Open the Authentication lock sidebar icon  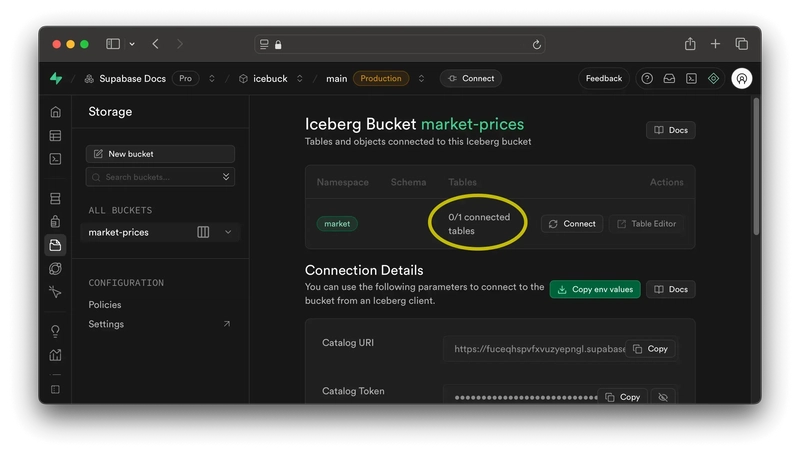(x=56, y=221)
